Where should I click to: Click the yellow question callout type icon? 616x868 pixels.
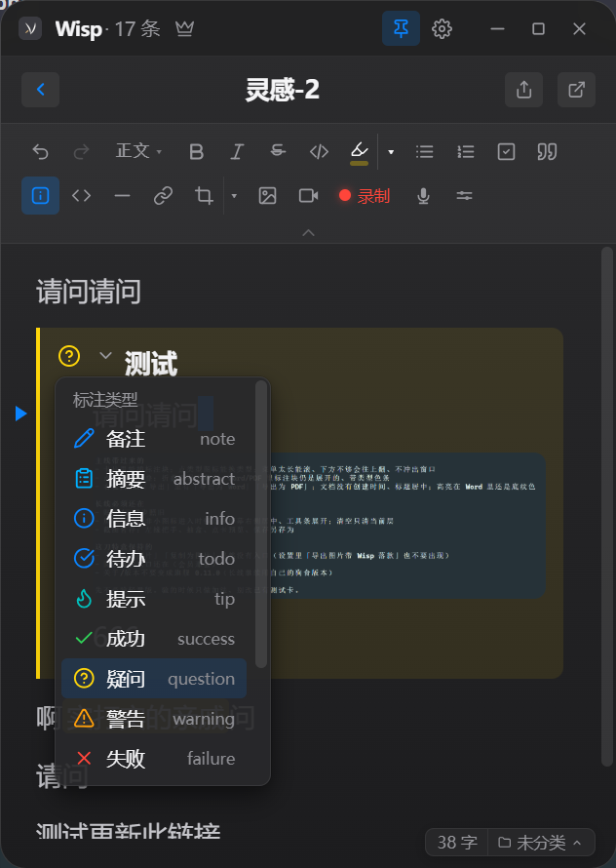point(69,356)
